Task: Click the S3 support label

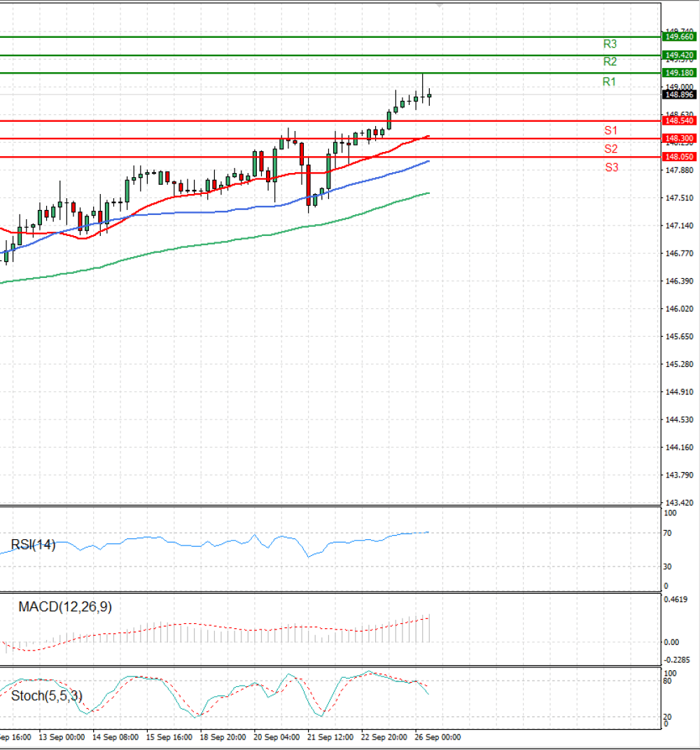Action: click(x=612, y=167)
